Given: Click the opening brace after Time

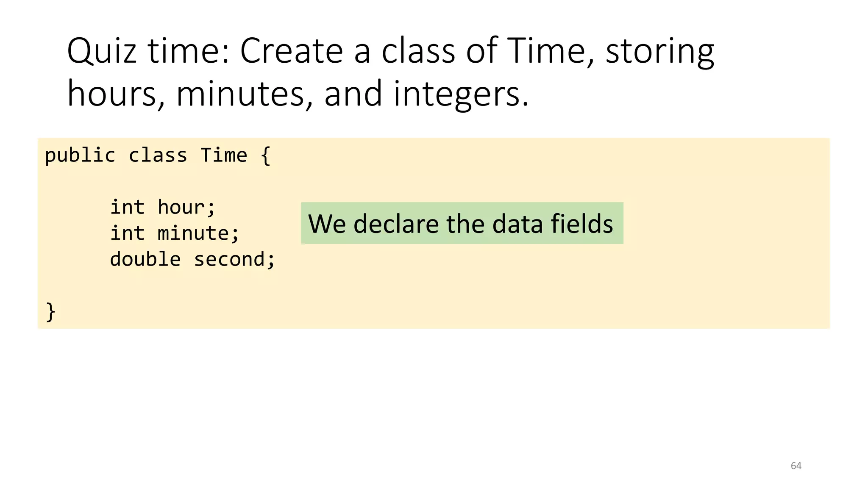Looking at the screenshot, I should tap(266, 156).
